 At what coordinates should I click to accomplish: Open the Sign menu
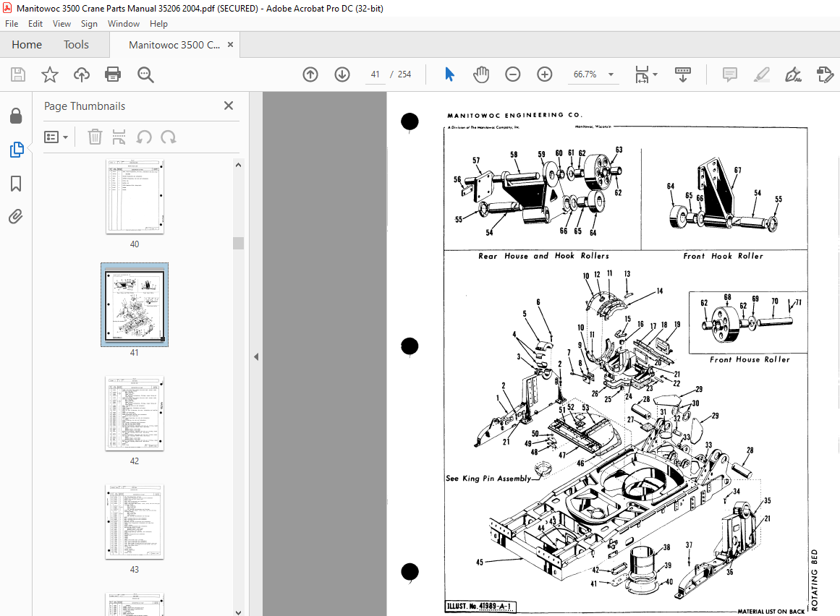pos(89,24)
